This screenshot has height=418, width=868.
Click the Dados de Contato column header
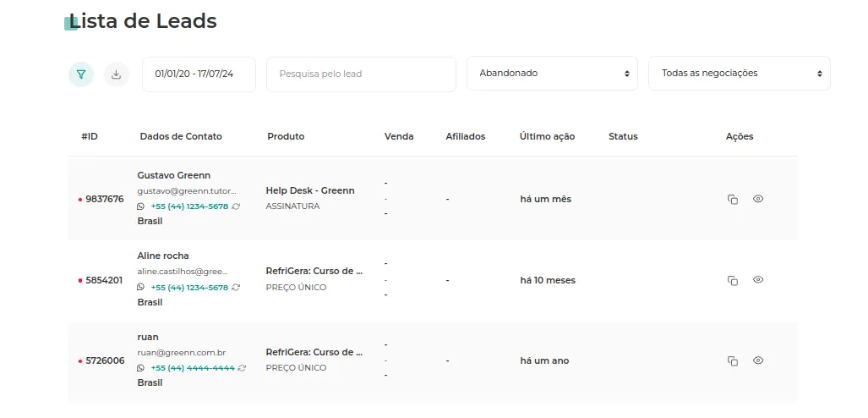[x=181, y=136]
